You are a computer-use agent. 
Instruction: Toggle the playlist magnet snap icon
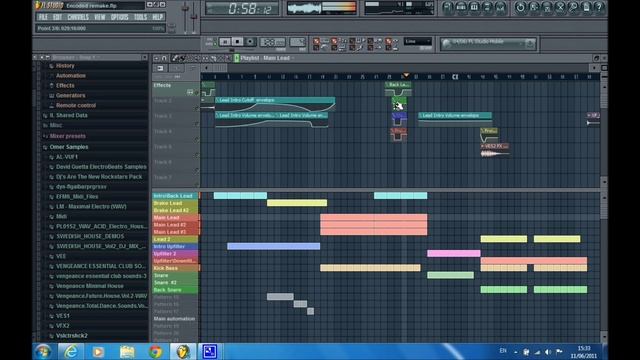pos(164,58)
